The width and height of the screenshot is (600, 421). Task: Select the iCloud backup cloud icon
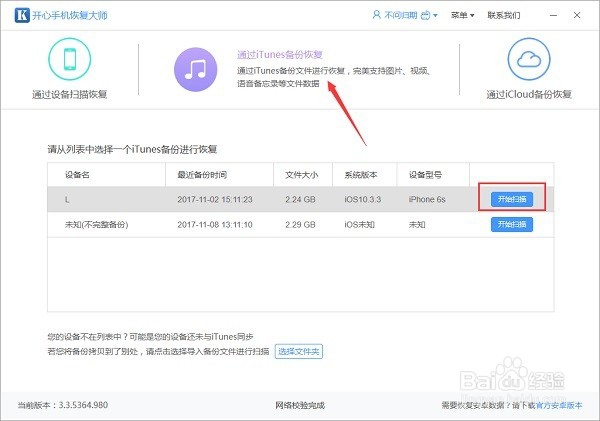click(x=529, y=59)
